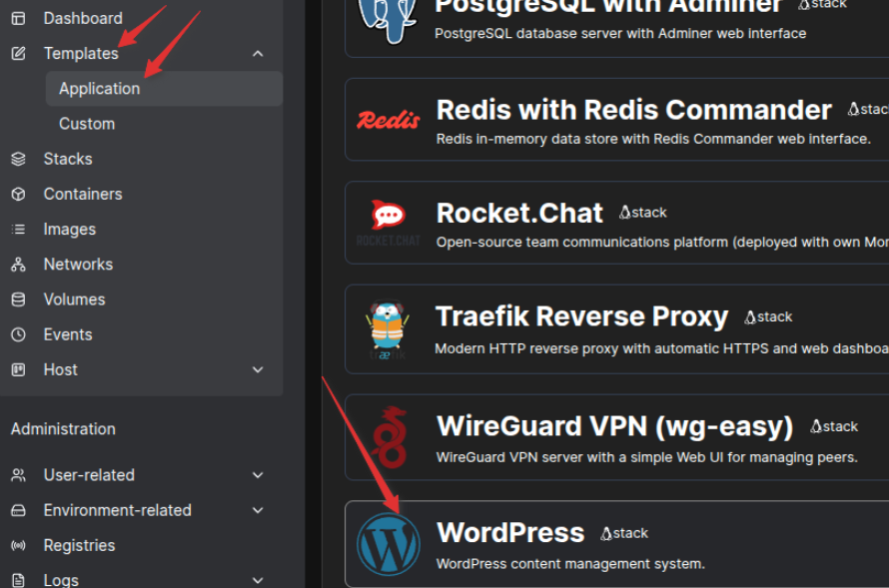The height and width of the screenshot is (588, 889).
Task: Click 'PostgreSQL database server with Adminer' text
Action: coord(620,33)
